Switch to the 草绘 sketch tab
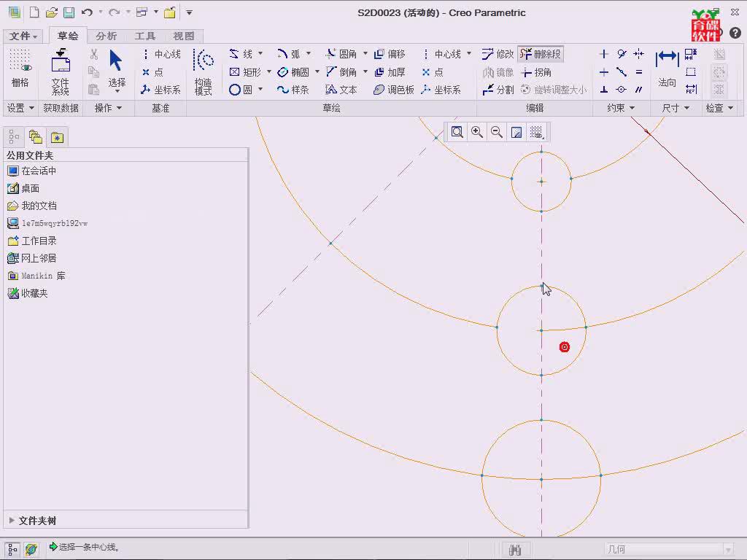747x560 pixels. click(x=68, y=36)
